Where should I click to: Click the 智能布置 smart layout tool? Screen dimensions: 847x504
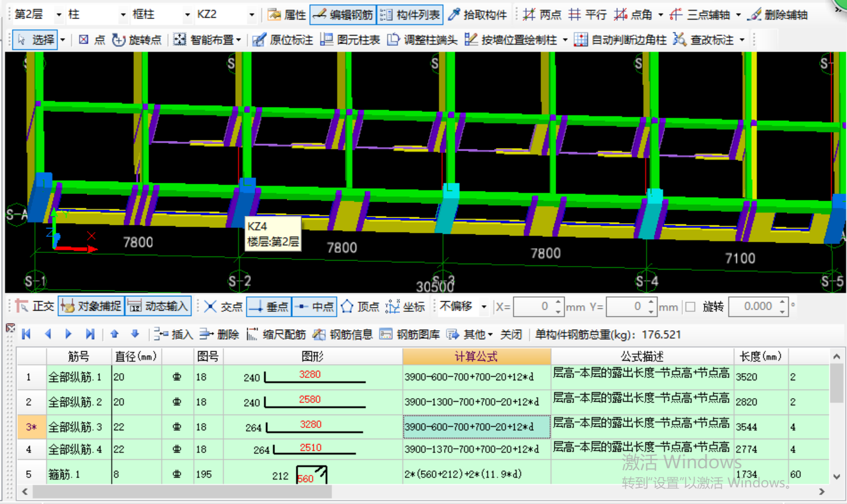click(x=204, y=40)
